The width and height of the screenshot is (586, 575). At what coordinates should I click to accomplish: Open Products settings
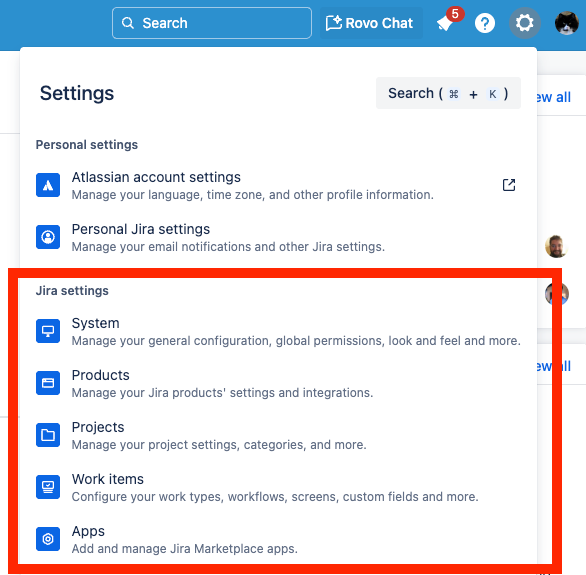(278, 383)
